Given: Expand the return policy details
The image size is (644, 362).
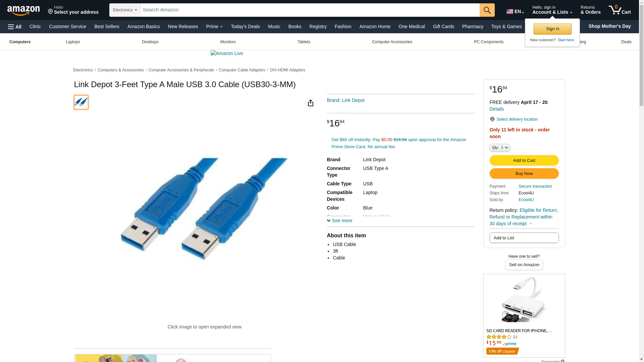Looking at the screenshot, I should click(531, 224).
